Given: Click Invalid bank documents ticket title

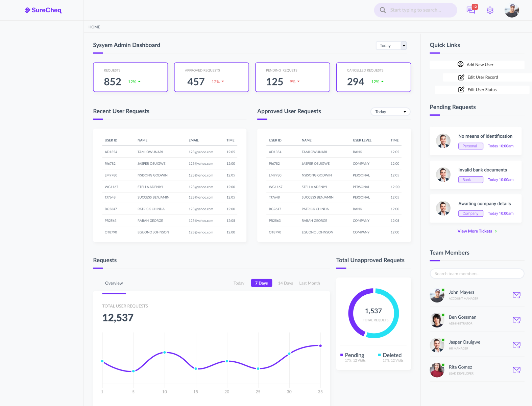Looking at the screenshot, I should click(483, 170).
